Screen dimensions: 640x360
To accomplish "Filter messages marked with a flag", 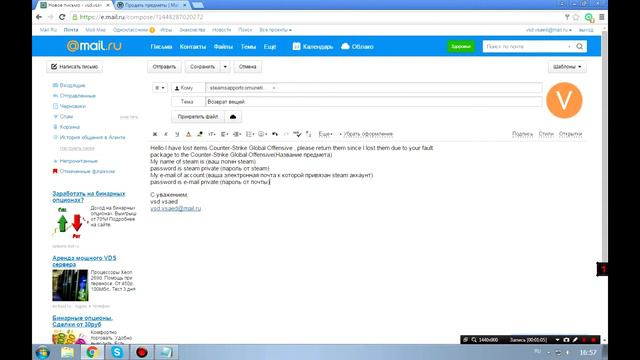I will [87, 171].
